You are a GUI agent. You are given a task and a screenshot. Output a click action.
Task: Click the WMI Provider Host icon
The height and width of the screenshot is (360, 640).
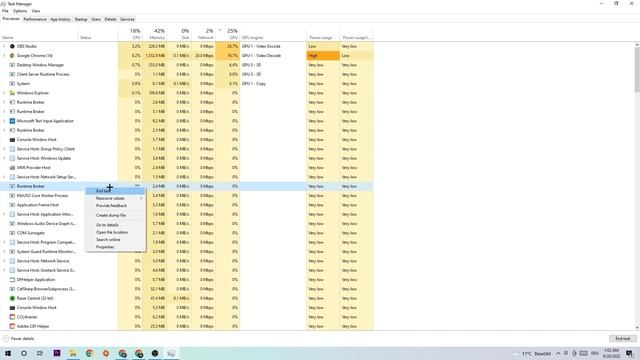(12, 168)
